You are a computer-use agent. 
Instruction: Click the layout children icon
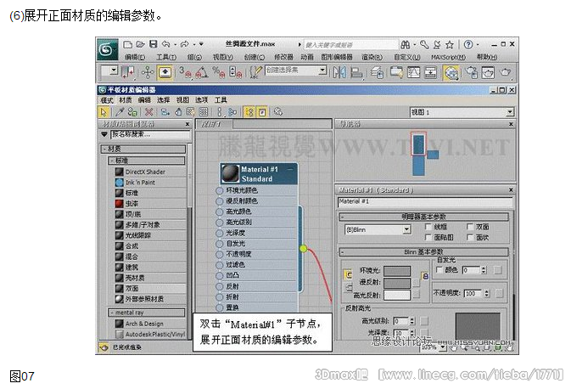(232, 112)
